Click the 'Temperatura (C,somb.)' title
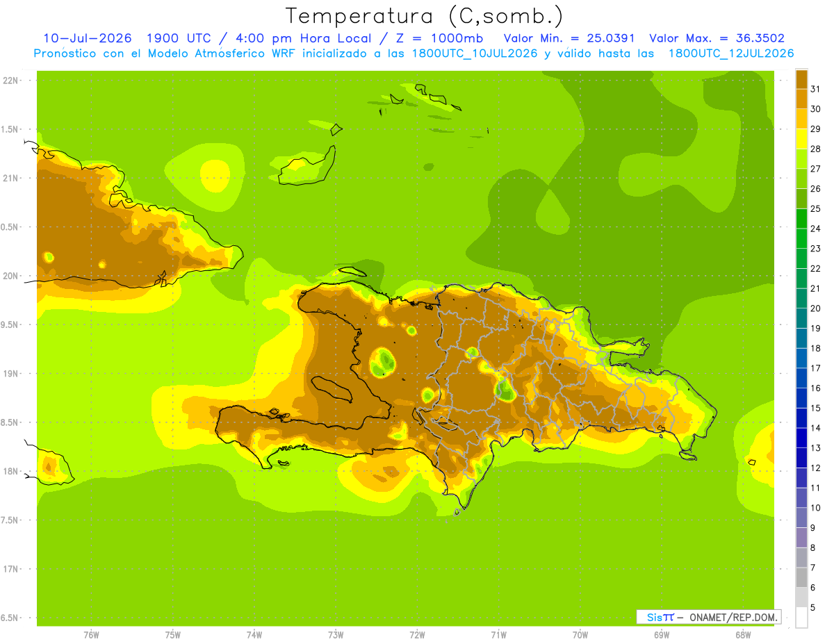 tap(424, 16)
